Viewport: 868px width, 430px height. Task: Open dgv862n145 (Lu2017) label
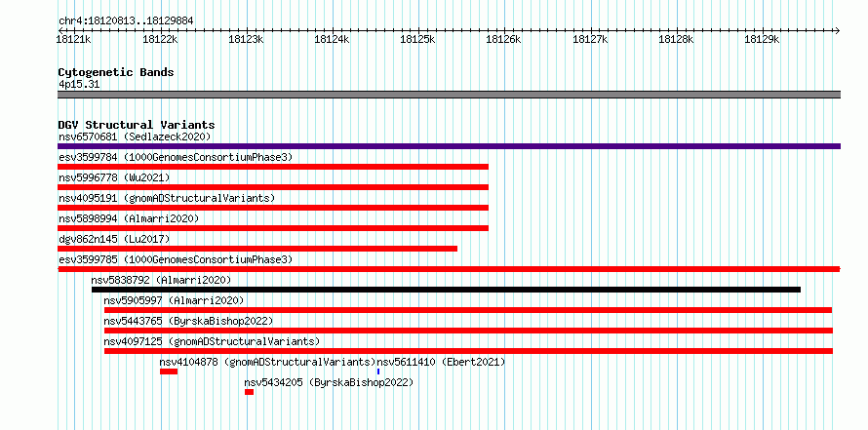114,239
